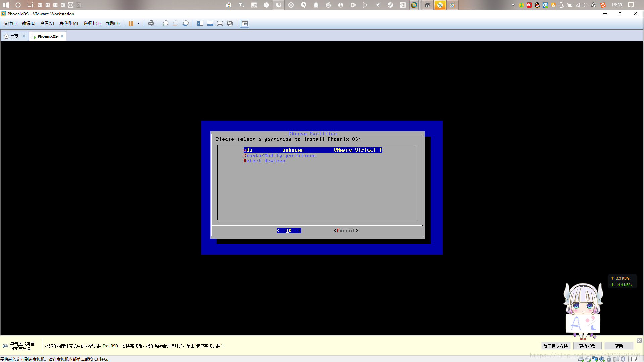Click the OK button to confirm

[288, 230]
